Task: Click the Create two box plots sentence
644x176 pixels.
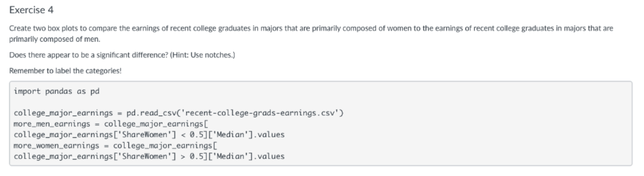Action: 310,29
